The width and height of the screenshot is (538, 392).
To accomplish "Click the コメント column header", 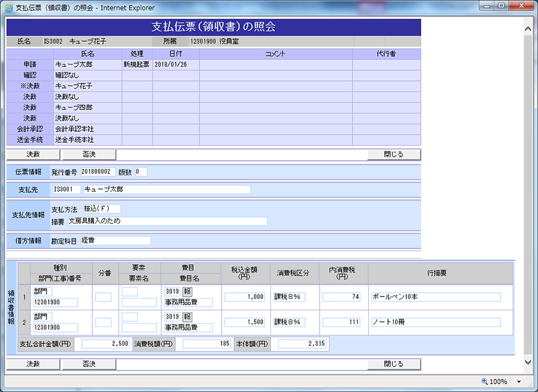I will (275, 54).
